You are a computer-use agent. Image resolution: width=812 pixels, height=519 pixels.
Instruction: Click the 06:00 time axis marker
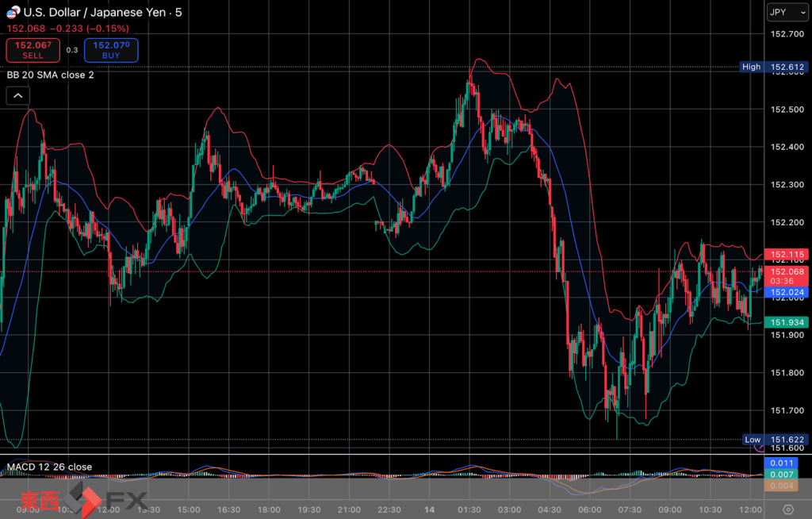coord(588,509)
